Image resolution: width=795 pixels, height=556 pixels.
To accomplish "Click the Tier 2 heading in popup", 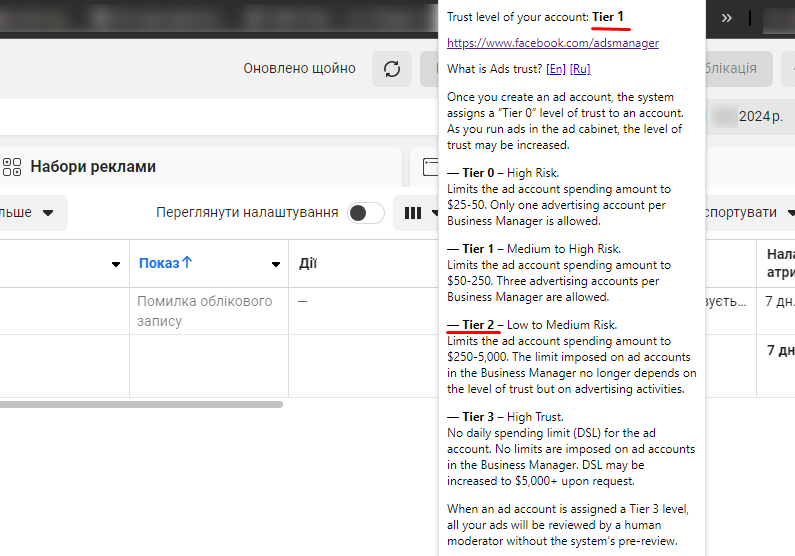I will tap(478, 325).
